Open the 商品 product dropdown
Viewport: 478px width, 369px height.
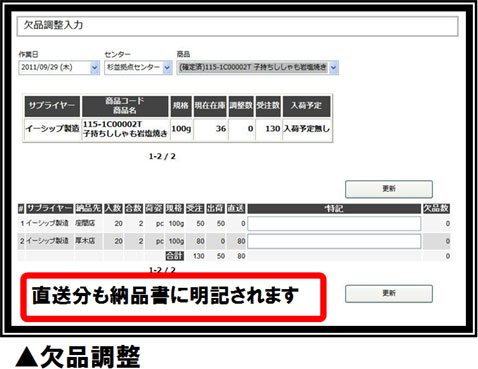pos(257,67)
